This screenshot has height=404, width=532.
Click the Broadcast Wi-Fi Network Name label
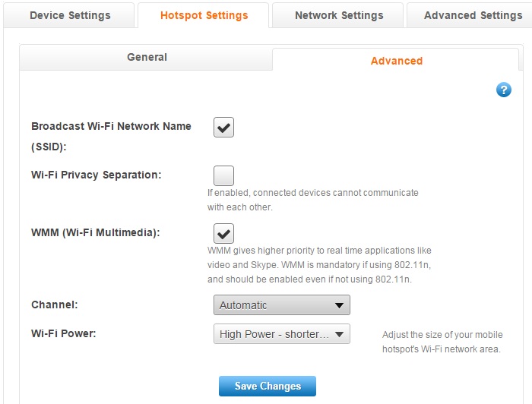(x=111, y=126)
